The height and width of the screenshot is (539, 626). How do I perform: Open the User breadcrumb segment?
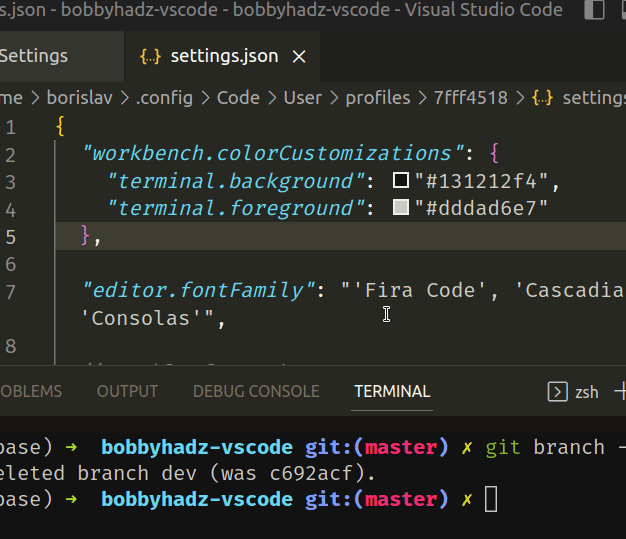pos(303,98)
